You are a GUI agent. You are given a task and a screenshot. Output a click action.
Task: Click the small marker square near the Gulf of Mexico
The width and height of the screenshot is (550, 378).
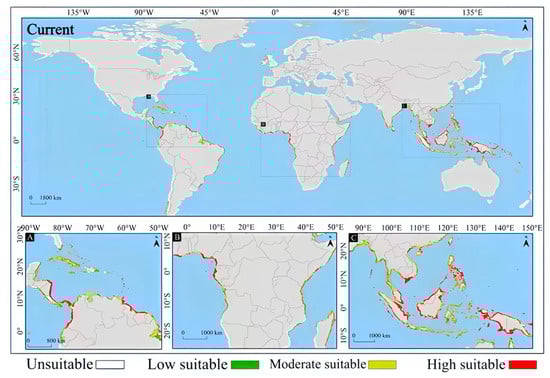click(x=148, y=96)
